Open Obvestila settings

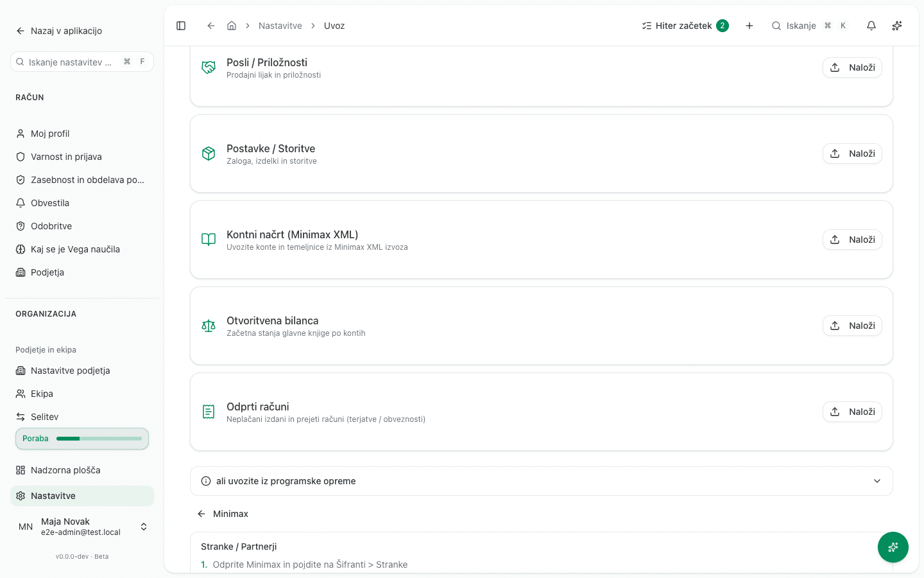[82, 203]
